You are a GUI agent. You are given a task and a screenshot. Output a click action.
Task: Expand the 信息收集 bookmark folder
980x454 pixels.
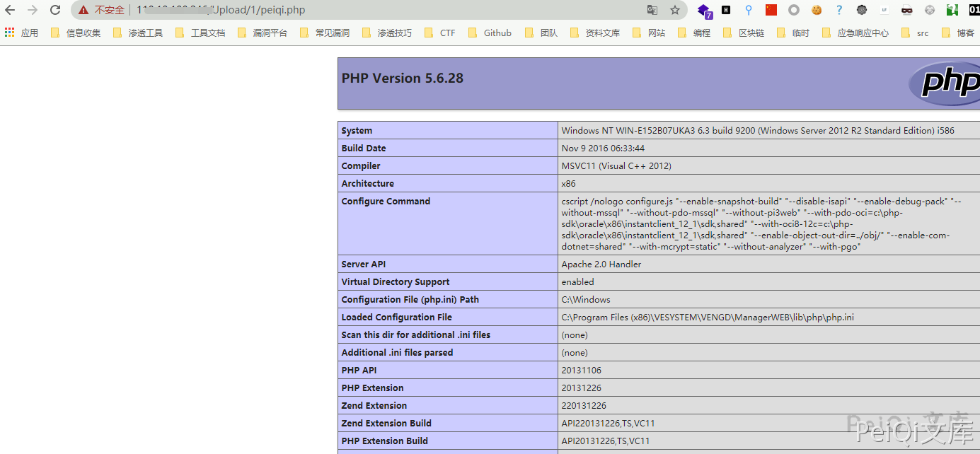[x=76, y=33]
